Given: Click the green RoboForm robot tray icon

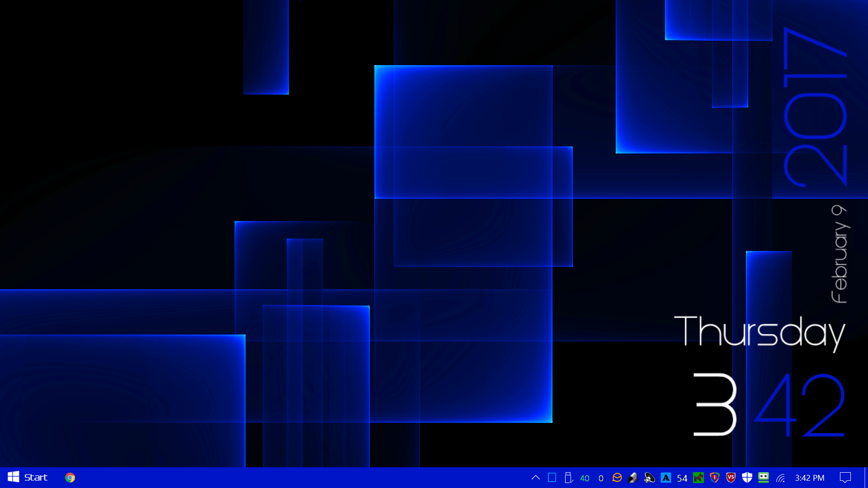Looking at the screenshot, I should coord(764,478).
